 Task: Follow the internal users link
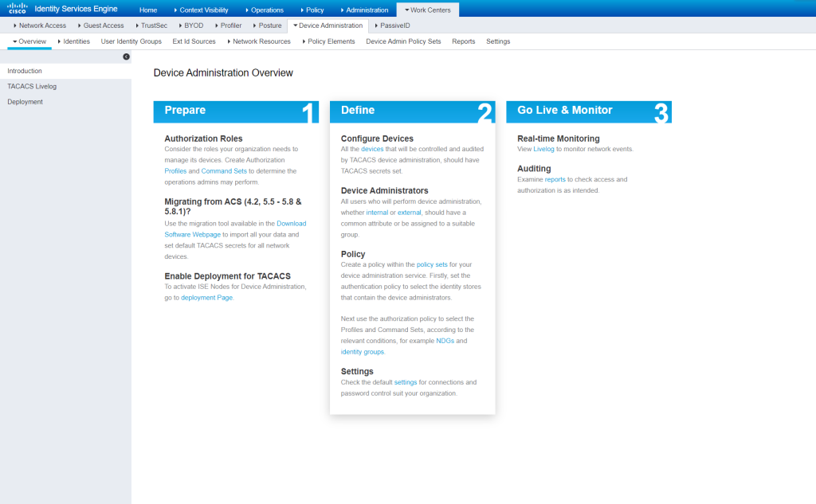click(x=377, y=213)
